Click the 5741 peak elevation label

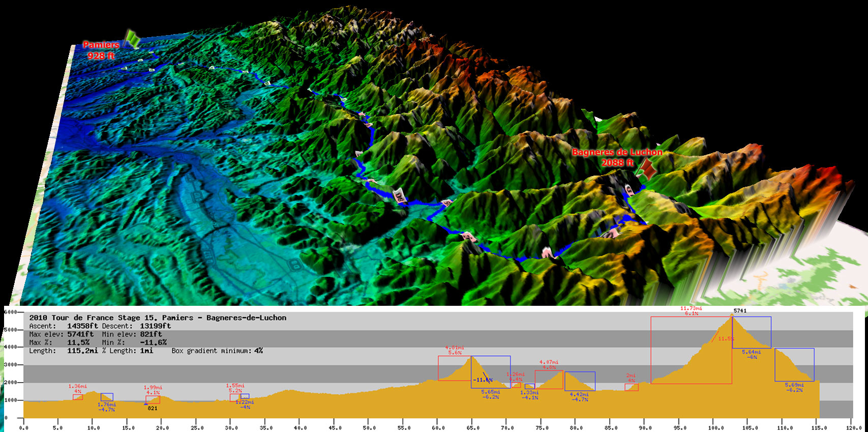pyautogui.click(x=740, y=310)
